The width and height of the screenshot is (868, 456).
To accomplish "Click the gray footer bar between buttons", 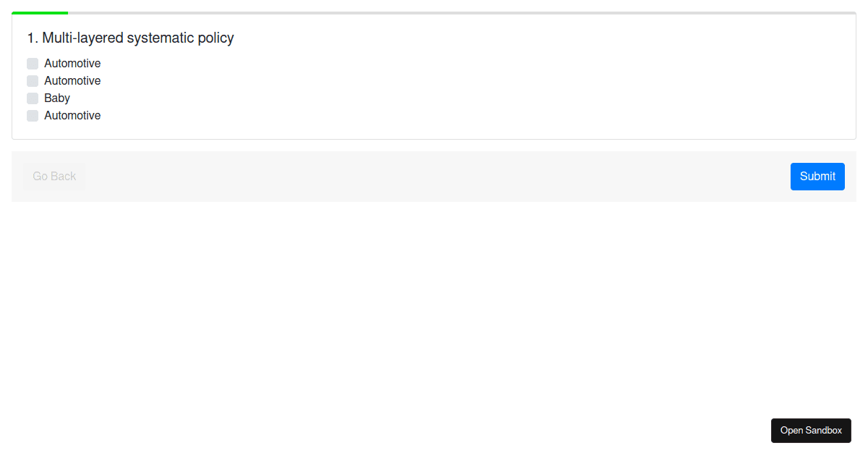I will tap(434, 177).
